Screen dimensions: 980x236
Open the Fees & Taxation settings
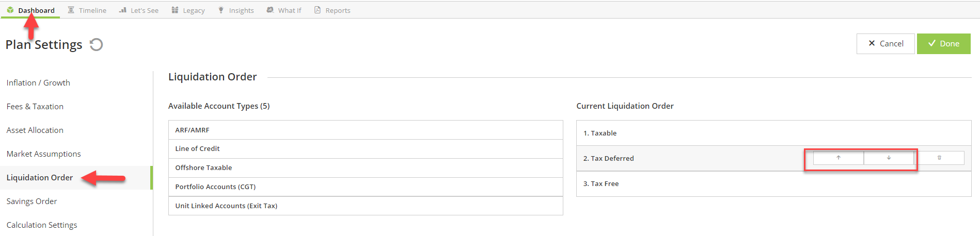35,107
